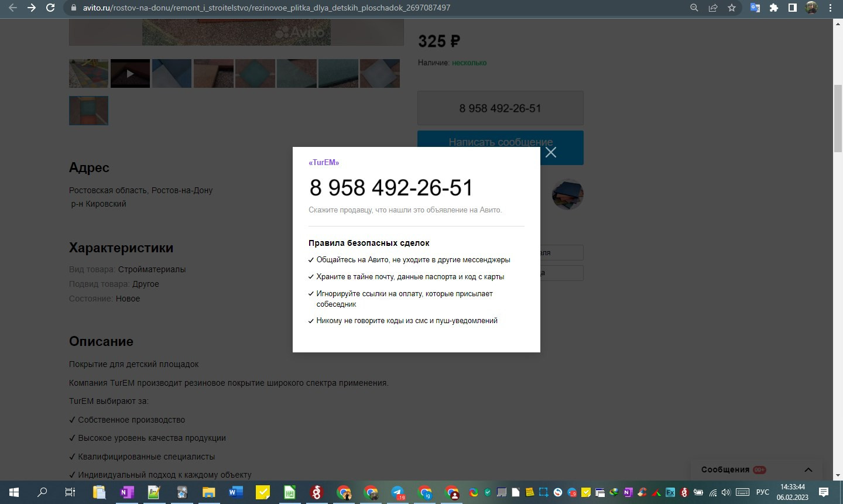Screen dimensions: 843x504
Task: Select the thumbnail in second gallery row
Action: pyautogui.click(x=88, y=111)
